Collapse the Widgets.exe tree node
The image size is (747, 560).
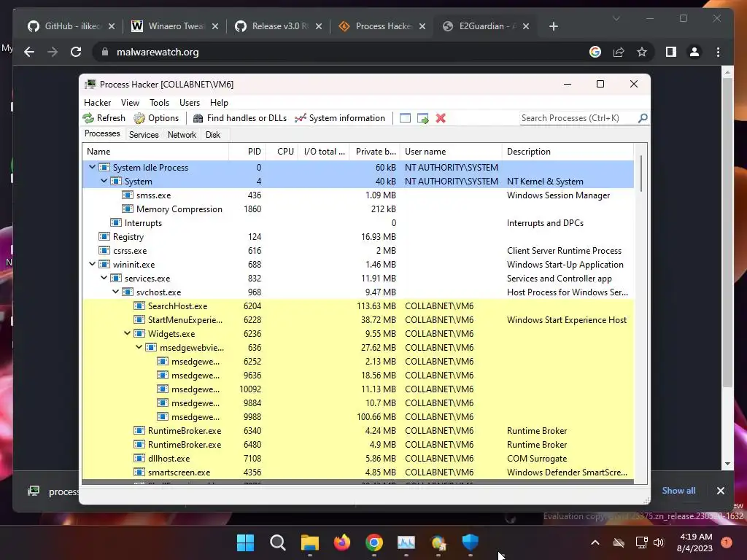pyautogui.click(x=127, y=333)
